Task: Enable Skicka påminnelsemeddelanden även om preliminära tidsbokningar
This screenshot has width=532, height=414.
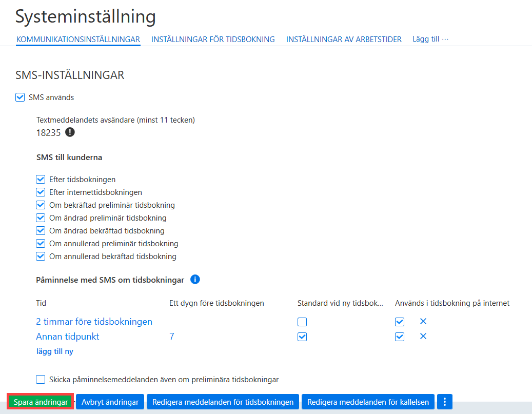Action: pos(41,380)
